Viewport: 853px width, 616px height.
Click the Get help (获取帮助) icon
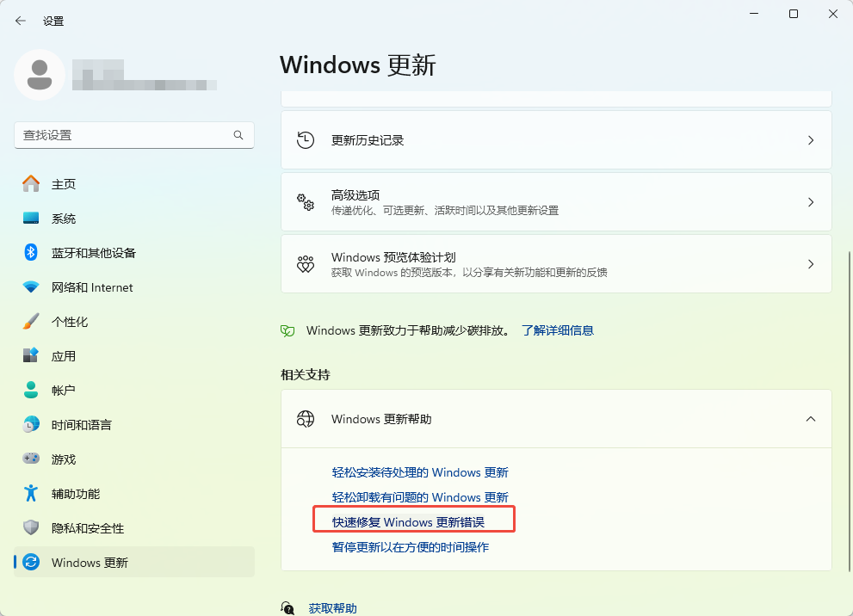(287, 608)
